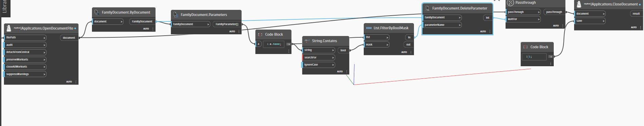Click the String.Contains node icon
The width and height of the screenshot is (644, 126).
pos(307,40)
